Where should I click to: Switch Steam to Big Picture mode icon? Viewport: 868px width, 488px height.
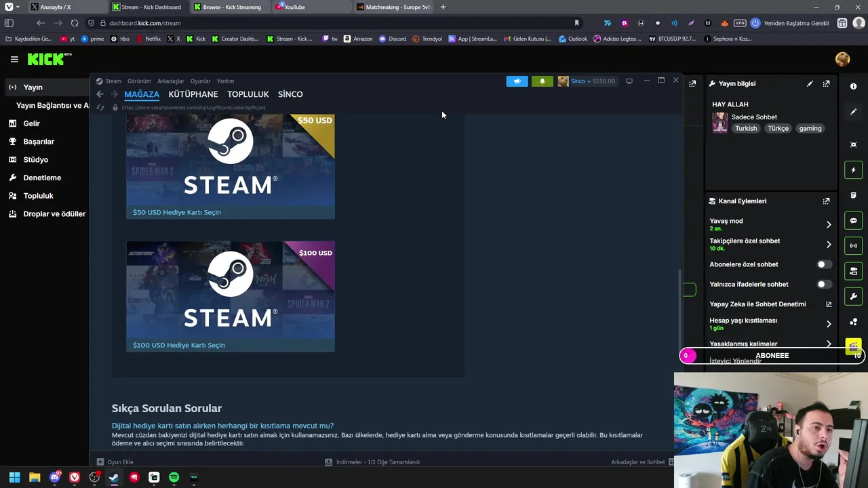629,81
